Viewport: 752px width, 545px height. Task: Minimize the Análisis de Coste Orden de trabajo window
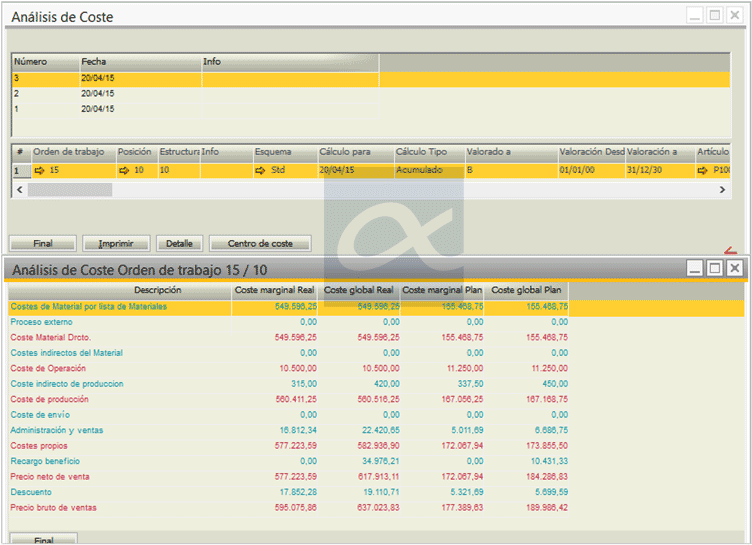(695, 268)
